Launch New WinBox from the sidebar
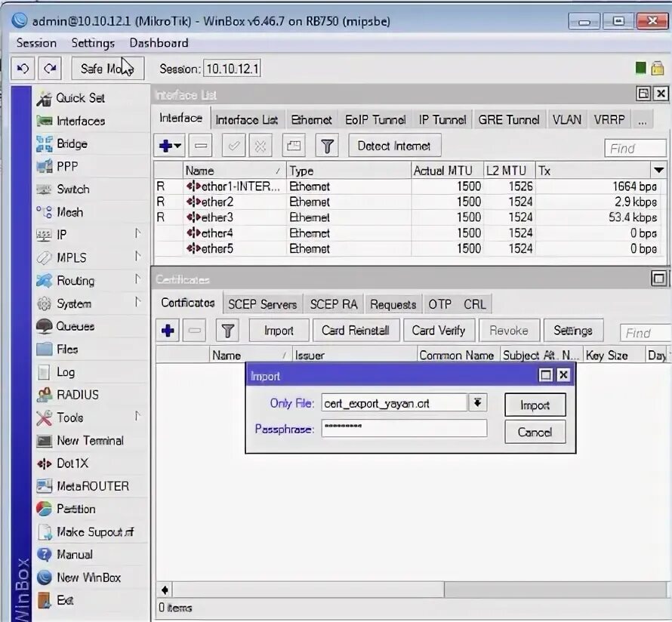 click(88, 578)
